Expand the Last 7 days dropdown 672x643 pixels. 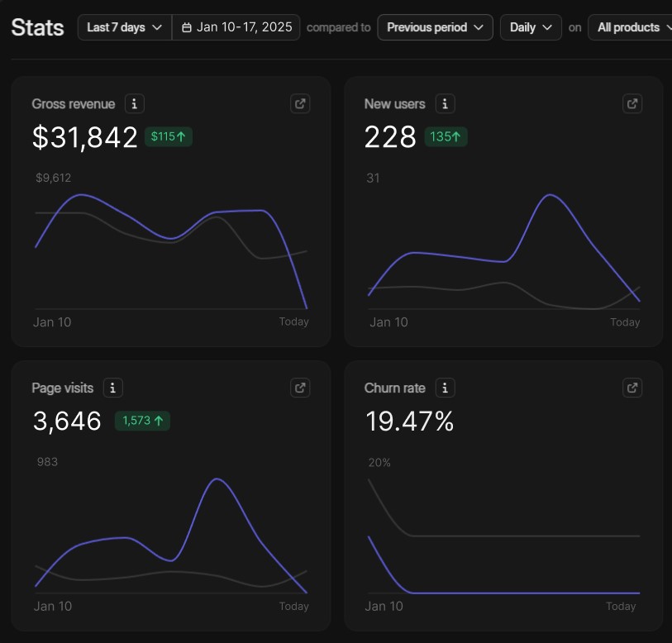[125, 27]
